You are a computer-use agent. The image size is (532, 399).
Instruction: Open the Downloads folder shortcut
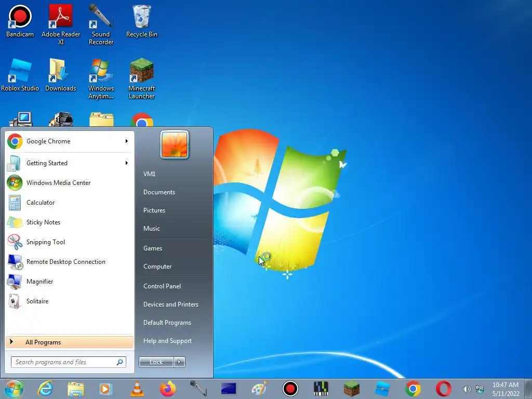(60, 75)
